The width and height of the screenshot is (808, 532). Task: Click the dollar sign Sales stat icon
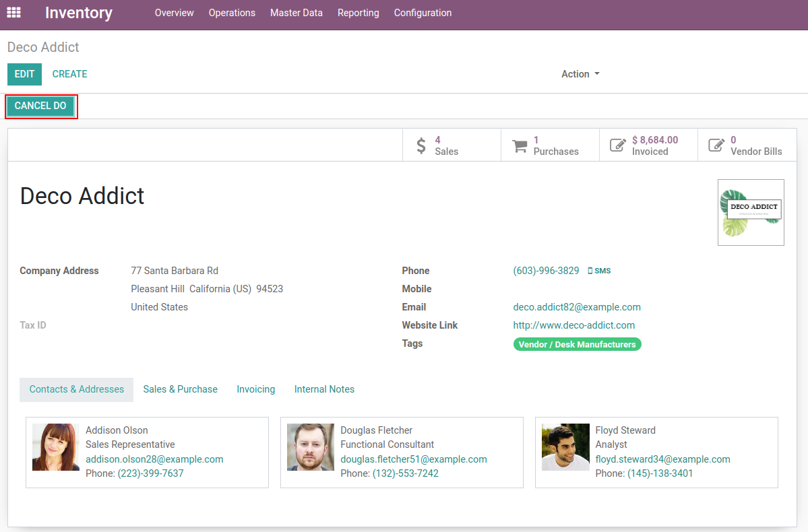(x=421, y=145)
